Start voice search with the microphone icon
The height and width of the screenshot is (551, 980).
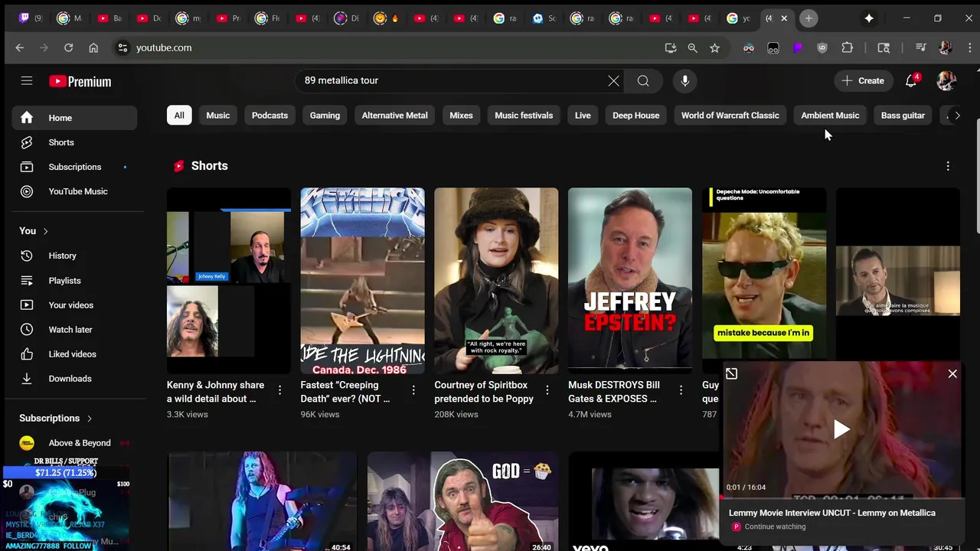pos(685,80)
